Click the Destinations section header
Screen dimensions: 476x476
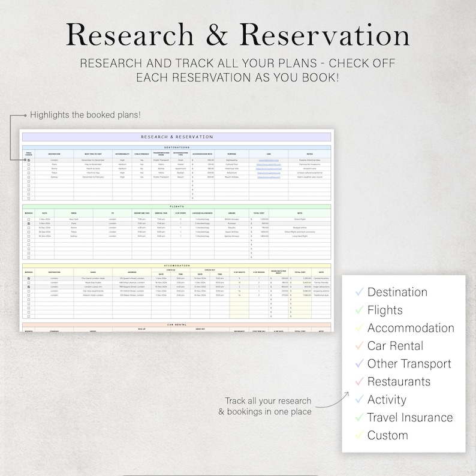coord(177,147)
